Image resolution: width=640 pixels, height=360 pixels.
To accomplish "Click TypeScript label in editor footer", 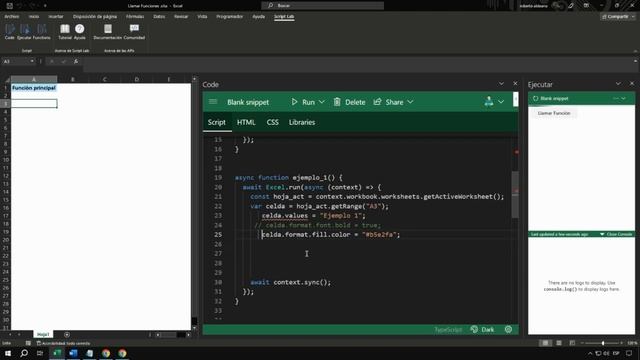I will [x=448, y=329].
